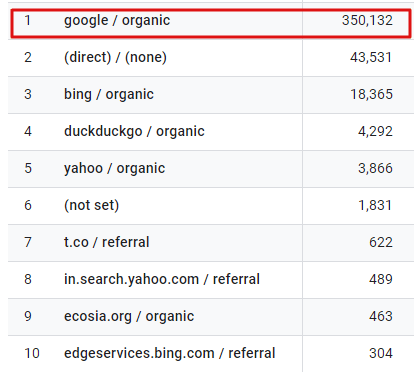The height and width of the screenshot is (389, 414).
Task: Select the 3,866 value for yahoo
Action: [x=375, y=168]
